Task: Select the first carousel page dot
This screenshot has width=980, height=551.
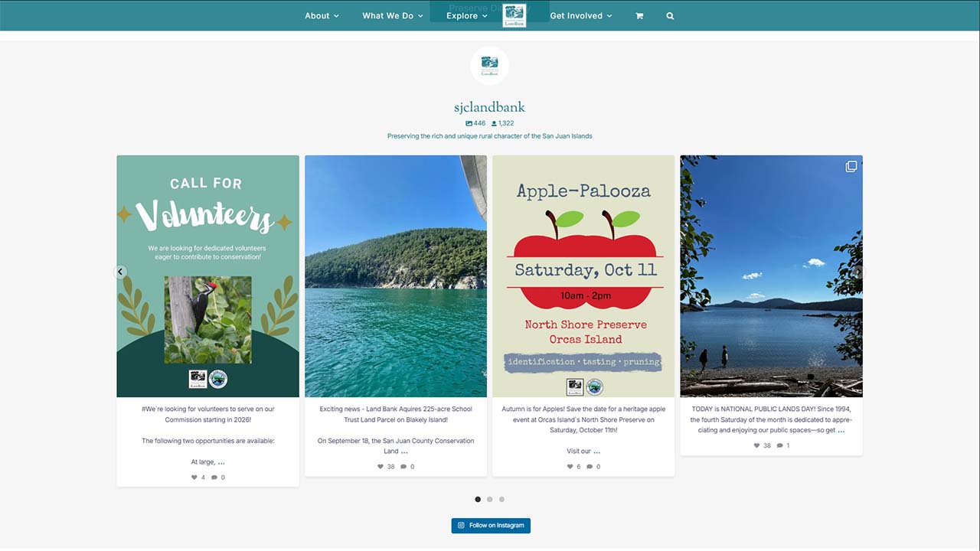Action: pyautogui.click(x=478, y=499)
